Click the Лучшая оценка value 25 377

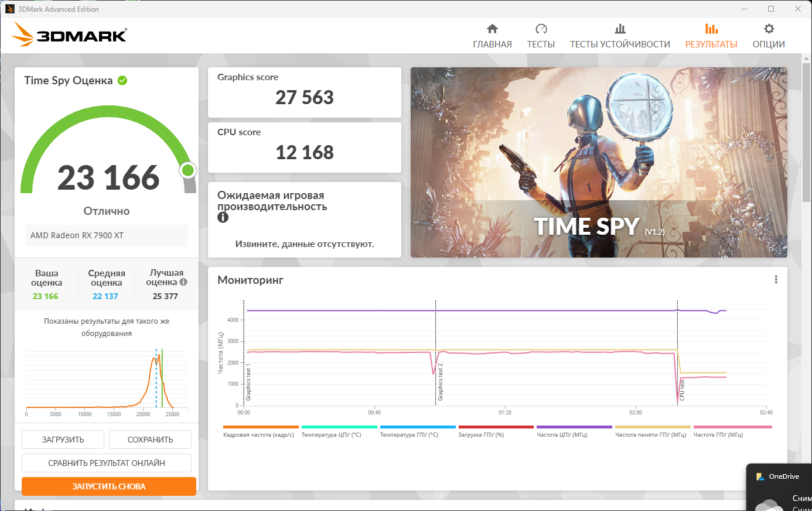pyautogui.click(x=165, y=296)
